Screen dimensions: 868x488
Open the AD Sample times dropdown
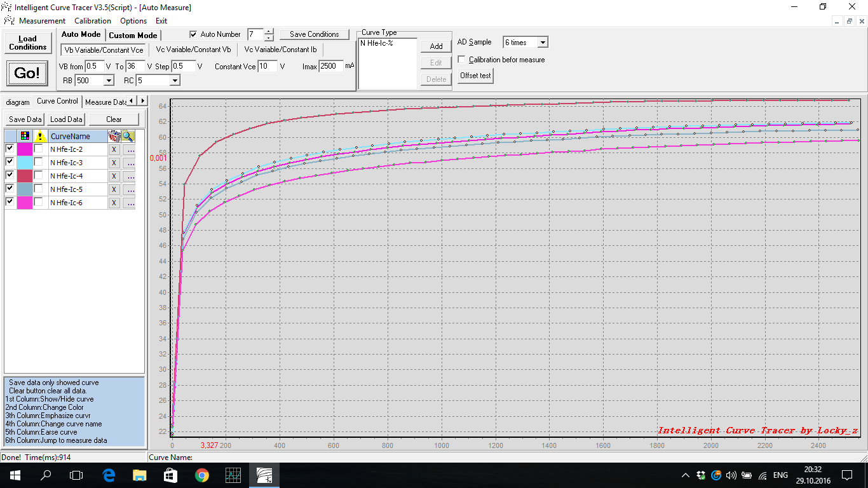[543, 43]
